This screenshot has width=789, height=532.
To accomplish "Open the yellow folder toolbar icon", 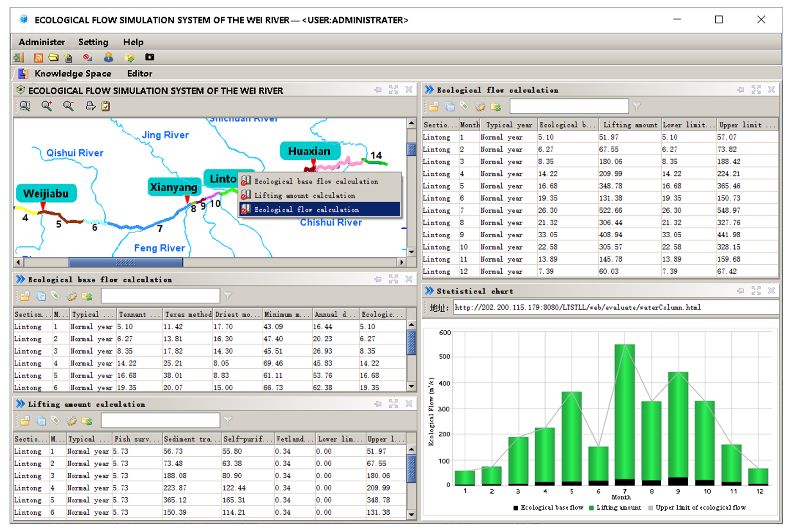I will tap(53, 57).
